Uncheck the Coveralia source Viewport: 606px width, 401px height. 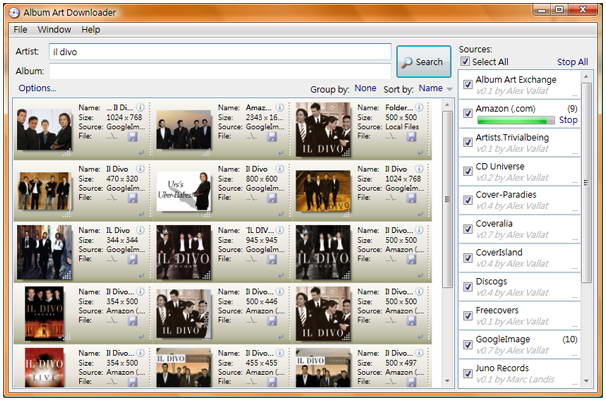pyautogui.click(x=468, y=229)
